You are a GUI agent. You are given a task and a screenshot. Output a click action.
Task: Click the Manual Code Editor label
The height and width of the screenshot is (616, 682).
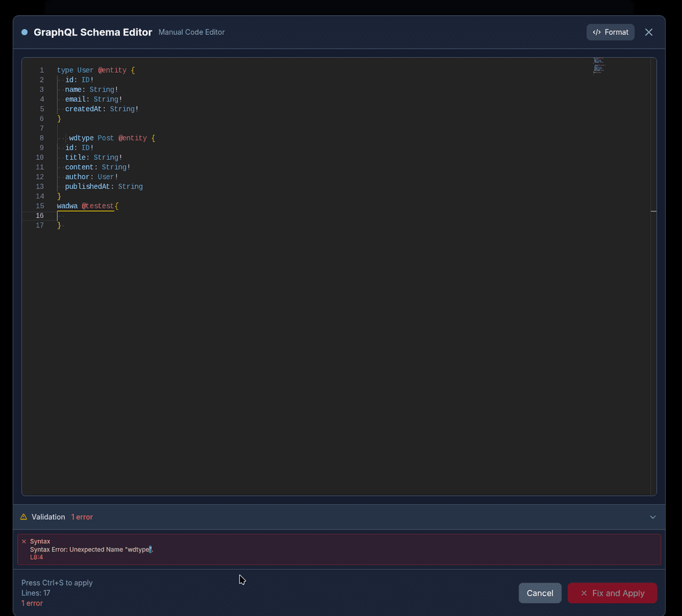click(x=191, y=32)
